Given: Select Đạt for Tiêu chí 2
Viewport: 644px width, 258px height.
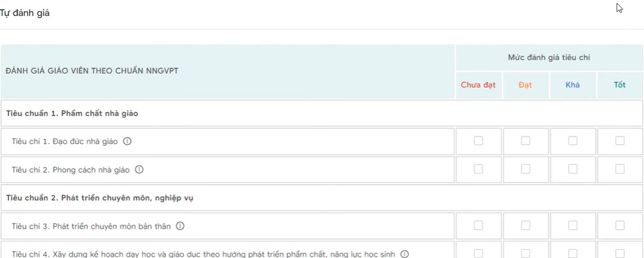Looking at the screenshot, I should point(525,169).
